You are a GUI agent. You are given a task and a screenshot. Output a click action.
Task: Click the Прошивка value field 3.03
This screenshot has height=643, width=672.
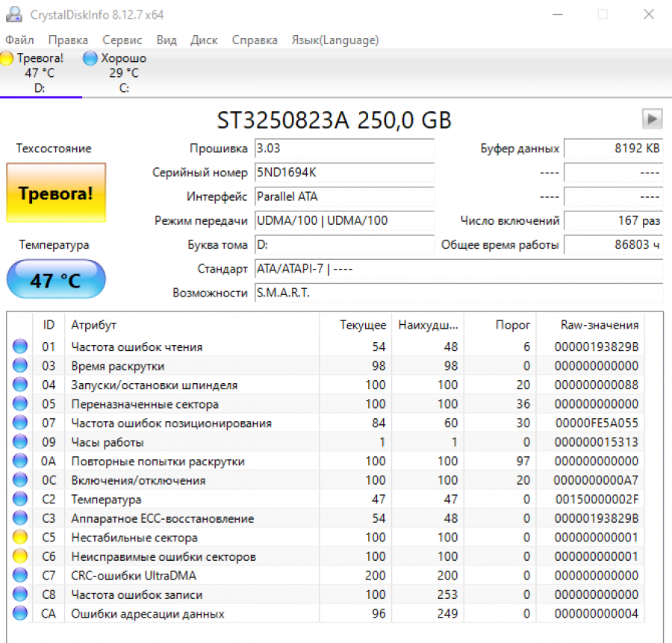[343, 149]
